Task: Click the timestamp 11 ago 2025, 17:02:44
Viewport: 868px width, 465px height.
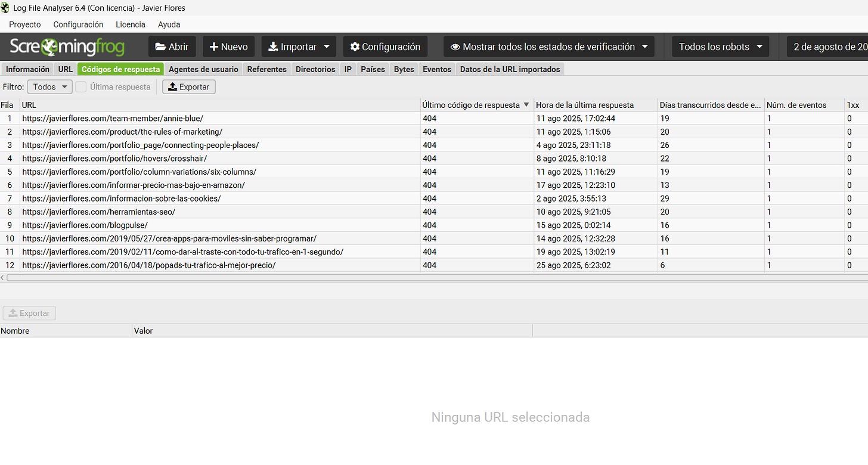Action: [575, 118]
